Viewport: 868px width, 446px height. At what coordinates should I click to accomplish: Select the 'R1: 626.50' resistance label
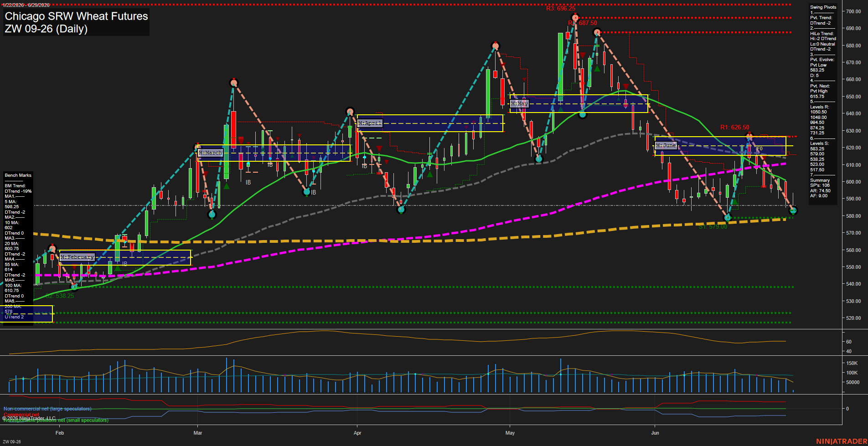click(735, 128)
